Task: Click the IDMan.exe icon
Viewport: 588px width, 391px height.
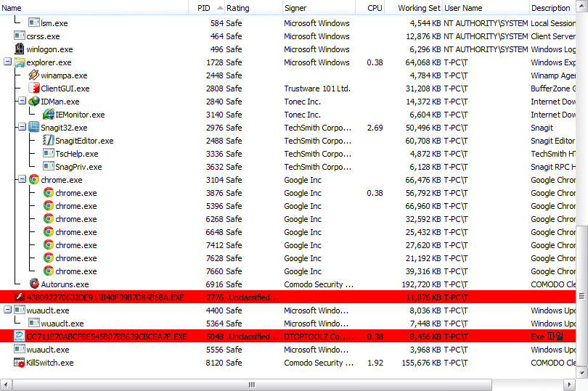Action: click(34, 102)
